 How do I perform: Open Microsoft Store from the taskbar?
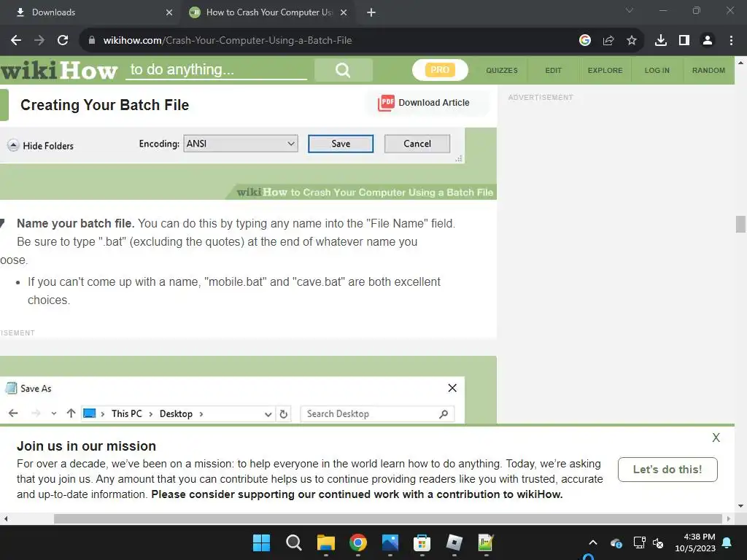422,542
